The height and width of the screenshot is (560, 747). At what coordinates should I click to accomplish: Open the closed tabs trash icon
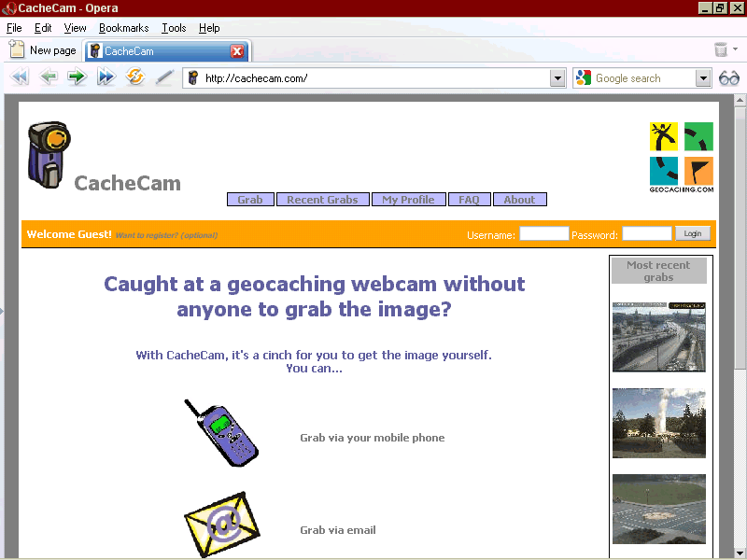pyautogui.click(x=721, y=49)
